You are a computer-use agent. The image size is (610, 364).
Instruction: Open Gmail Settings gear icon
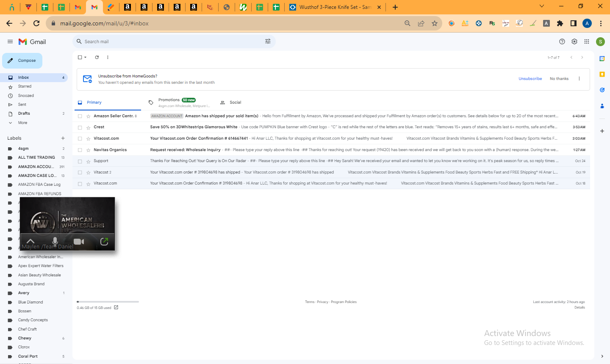pyautogui.click(x=574, y=41)
